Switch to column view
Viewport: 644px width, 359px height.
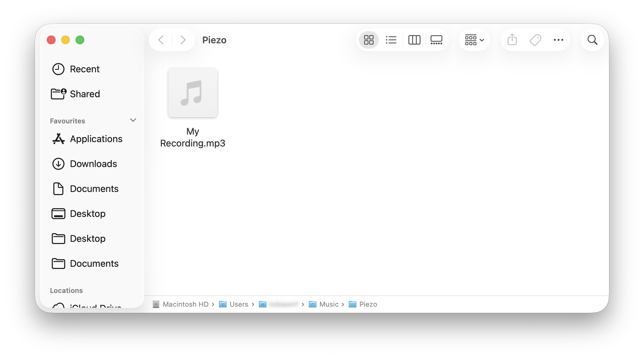(x=414, y=40)
